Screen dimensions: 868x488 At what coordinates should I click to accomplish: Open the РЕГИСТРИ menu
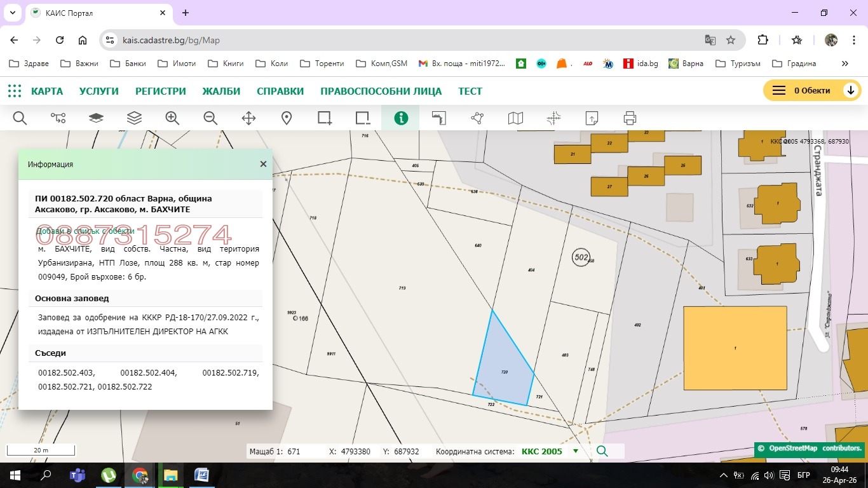pyautogui.click(x=161, y=91)
